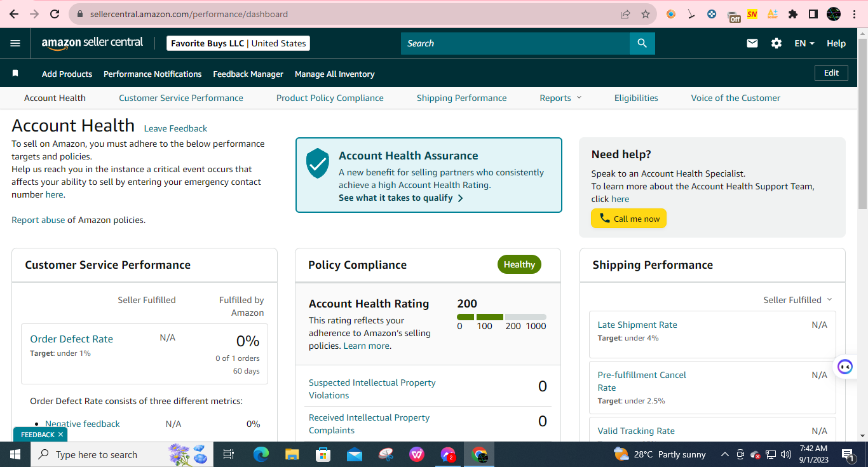
Task: Toggle the browser side panel icon
Action: pos(813,14)
